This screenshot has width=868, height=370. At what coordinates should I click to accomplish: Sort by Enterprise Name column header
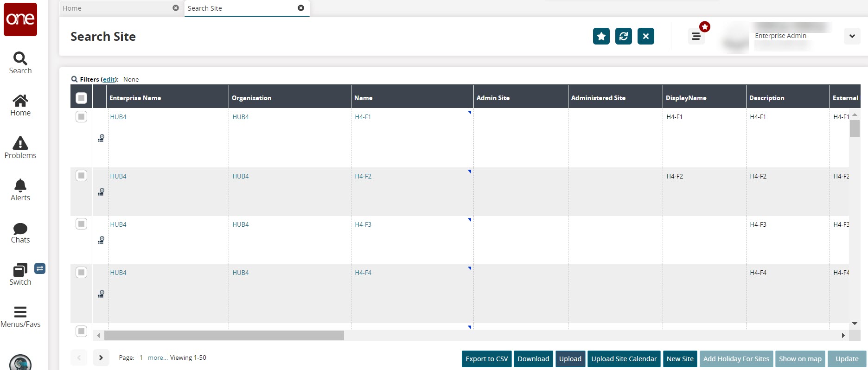168,98
